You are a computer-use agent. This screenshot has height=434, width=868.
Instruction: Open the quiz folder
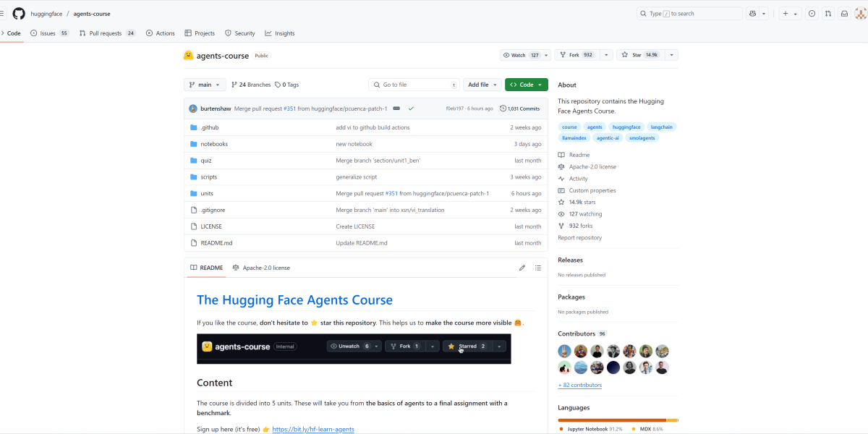click(x=206, y=161)
